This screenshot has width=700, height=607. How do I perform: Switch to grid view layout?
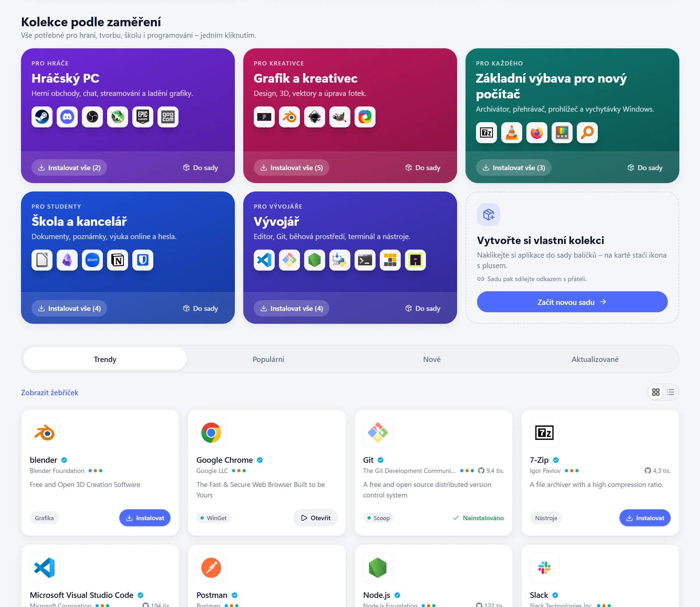pos(656,392)
